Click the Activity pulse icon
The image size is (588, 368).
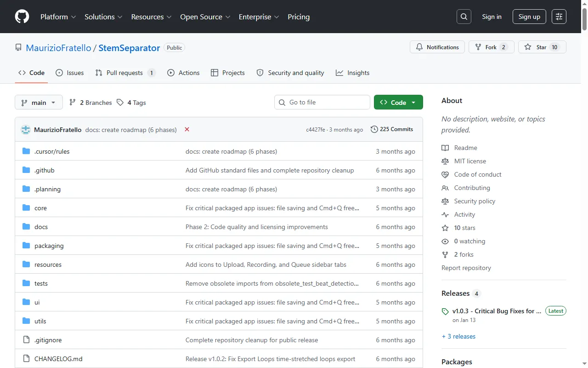445,214
